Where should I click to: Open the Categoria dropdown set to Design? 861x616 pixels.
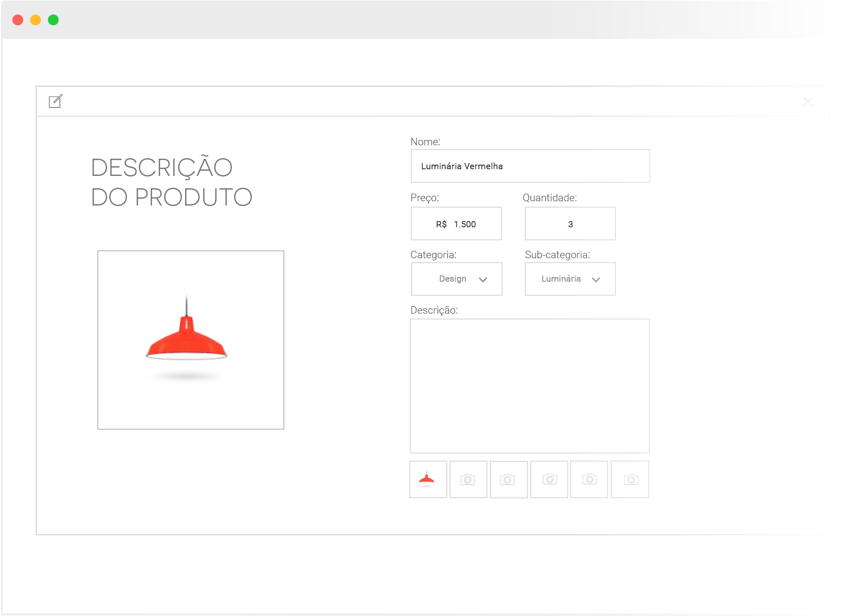(457, 279)
